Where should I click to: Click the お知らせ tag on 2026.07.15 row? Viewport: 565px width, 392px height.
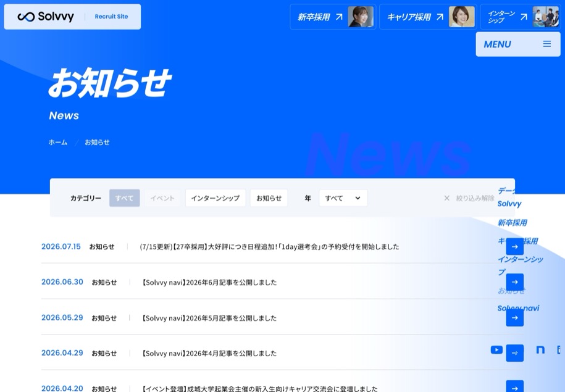102,247
